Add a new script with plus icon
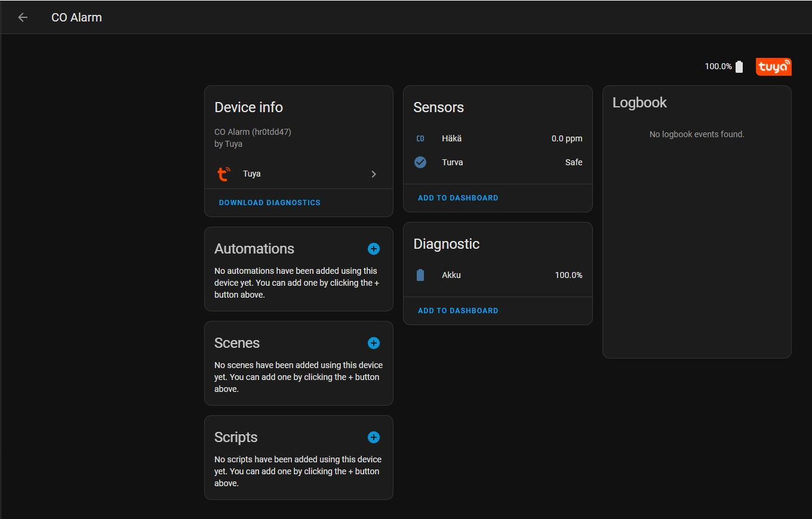This screenshot has height=519, width=812. (x=374, y=437)
